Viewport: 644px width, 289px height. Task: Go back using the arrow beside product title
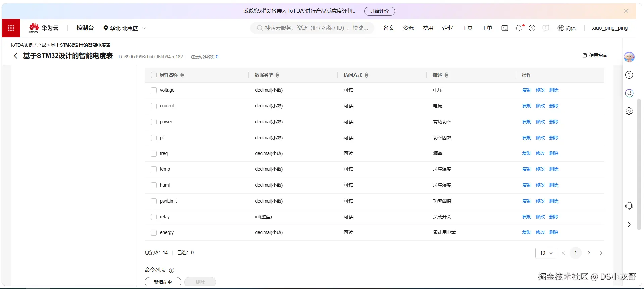(15, 56)
